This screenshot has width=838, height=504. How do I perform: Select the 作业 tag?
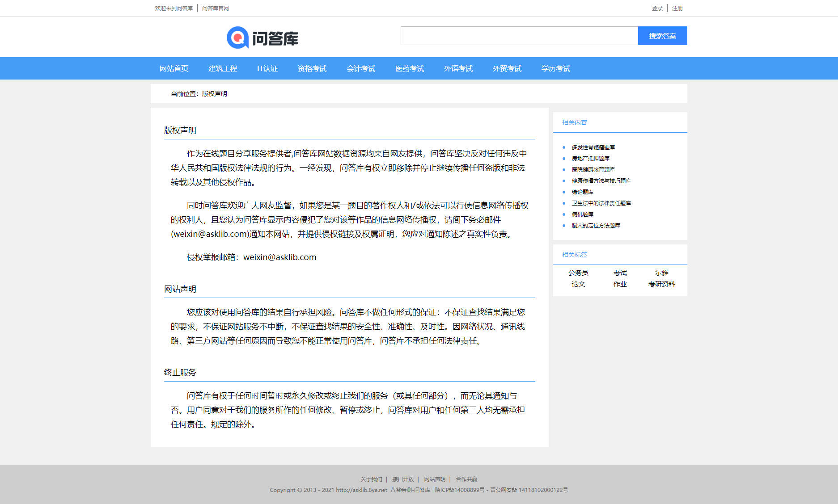(620, 284)
